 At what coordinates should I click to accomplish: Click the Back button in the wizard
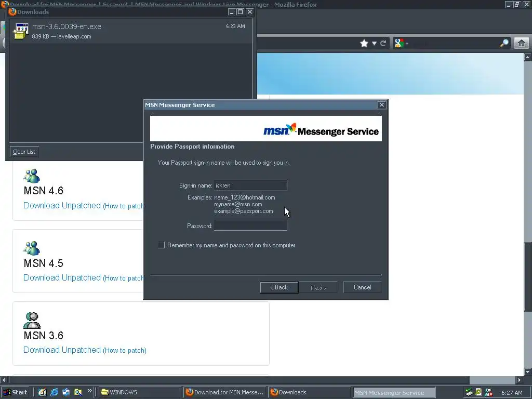coord(279,287)
